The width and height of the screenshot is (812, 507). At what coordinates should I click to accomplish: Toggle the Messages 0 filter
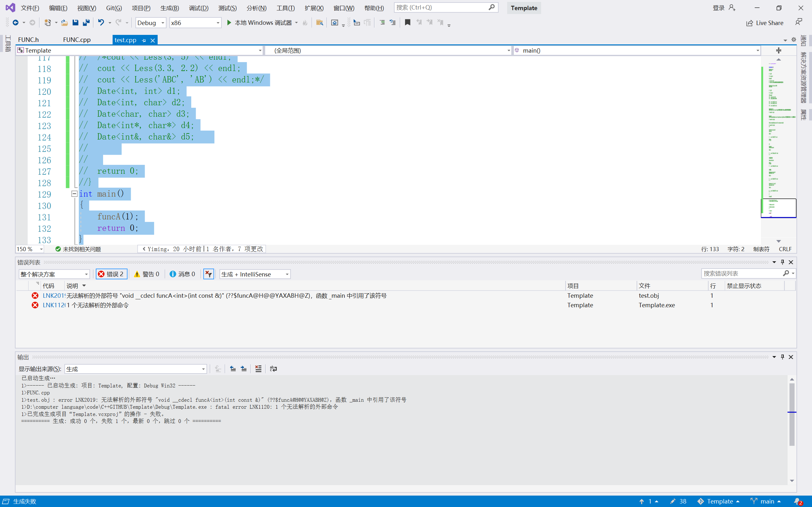[x=182, y=274]
